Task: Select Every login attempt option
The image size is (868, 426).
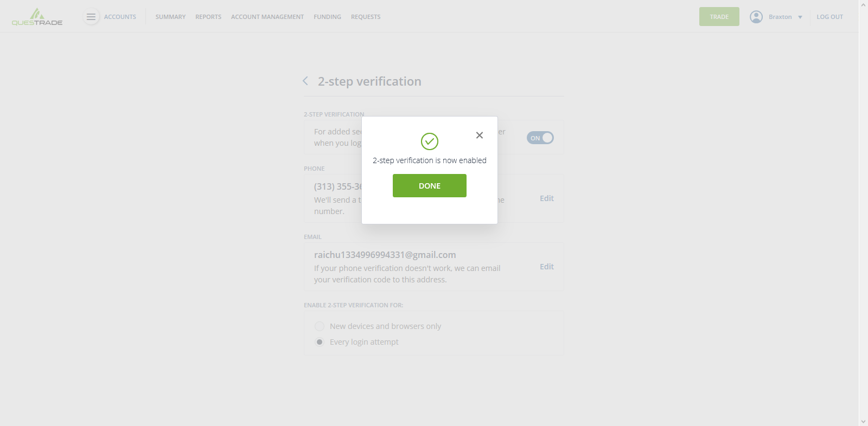Action: point(320,342)
